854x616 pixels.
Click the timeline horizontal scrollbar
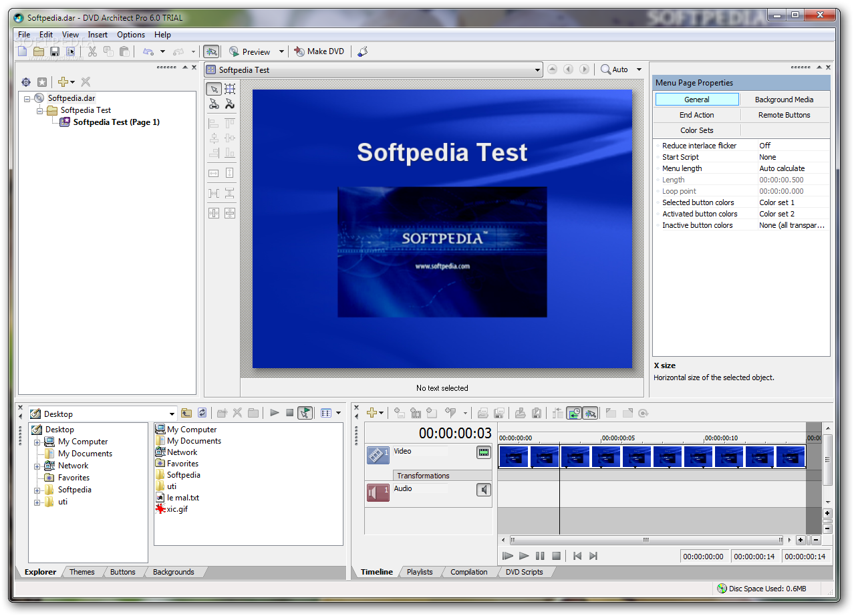pyautogui.click(x=646, y=540)
